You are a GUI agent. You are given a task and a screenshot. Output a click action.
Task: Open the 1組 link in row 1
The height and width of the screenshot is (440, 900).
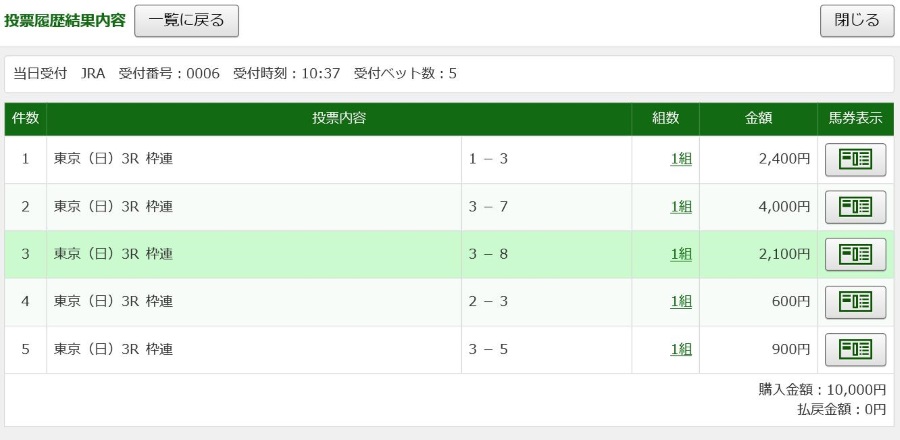coord(681,159)
